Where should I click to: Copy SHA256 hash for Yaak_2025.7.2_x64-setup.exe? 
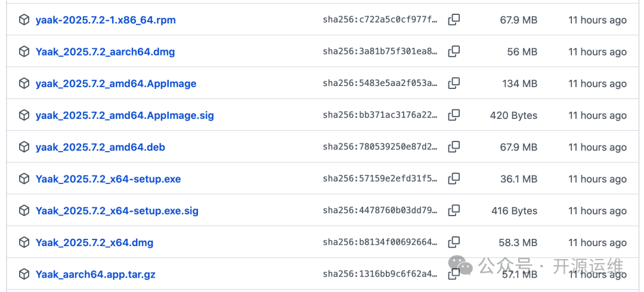click(454, 179)
